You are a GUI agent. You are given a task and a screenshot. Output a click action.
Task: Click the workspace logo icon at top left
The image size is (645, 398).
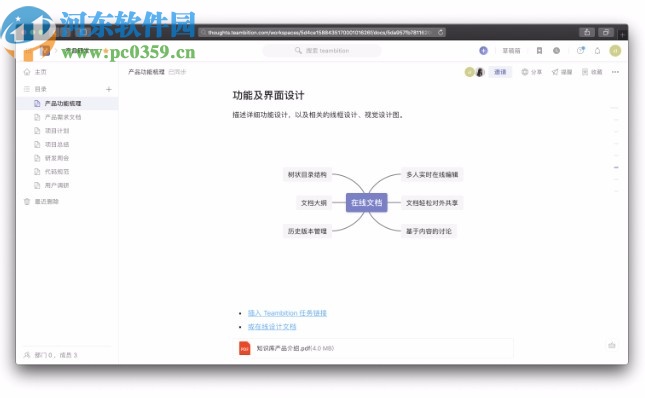tap(46, 51)
